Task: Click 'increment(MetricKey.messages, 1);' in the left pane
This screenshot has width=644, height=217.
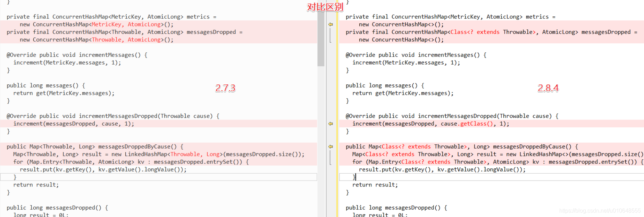Action: (x=67, y=62)
